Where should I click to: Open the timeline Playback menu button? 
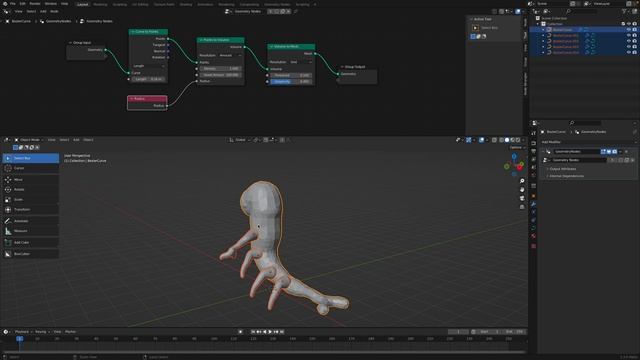click(x=22, y=332)
